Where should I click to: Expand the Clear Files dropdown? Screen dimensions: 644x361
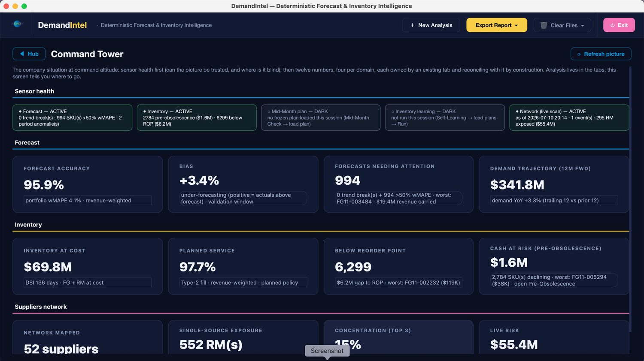pos(562,25)
